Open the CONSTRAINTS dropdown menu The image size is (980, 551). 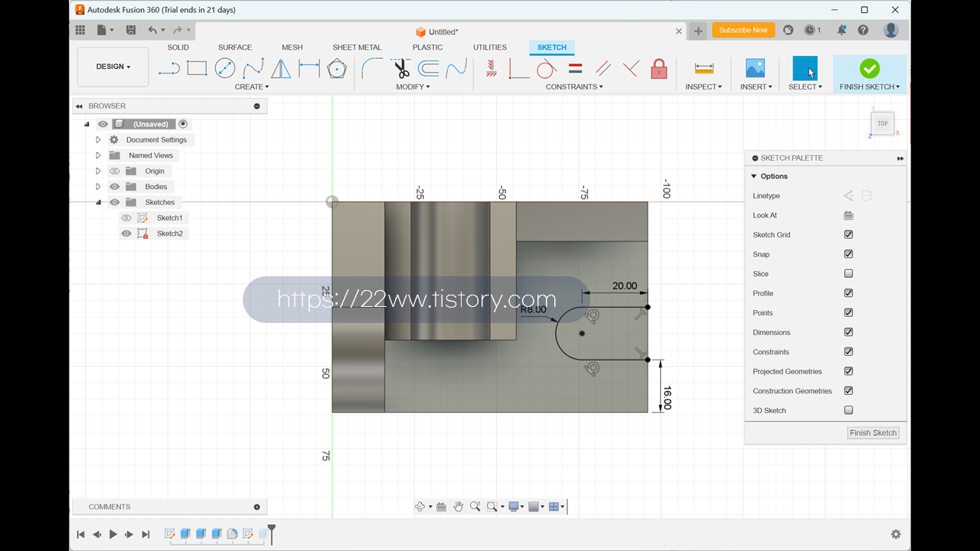(x=574, y=87)
